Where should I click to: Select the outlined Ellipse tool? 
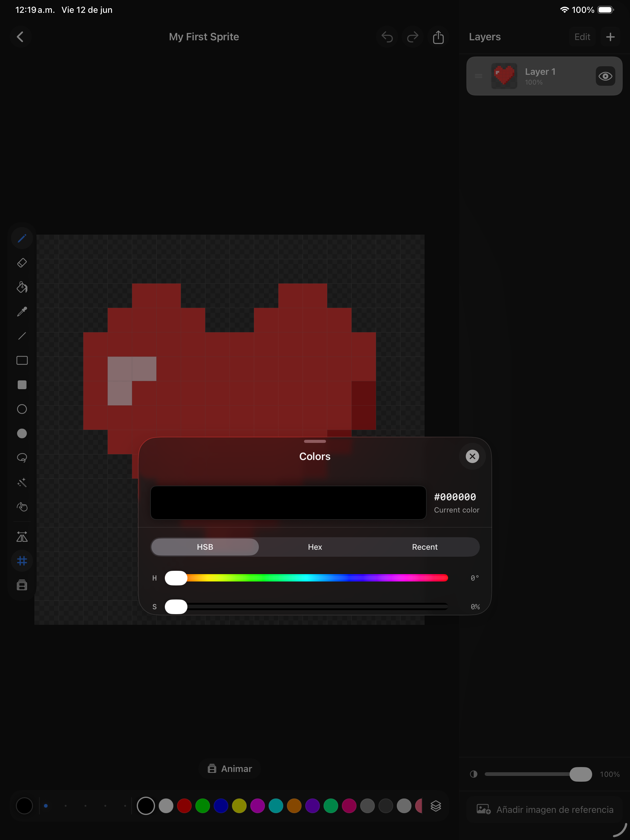[x=22, y=409]
